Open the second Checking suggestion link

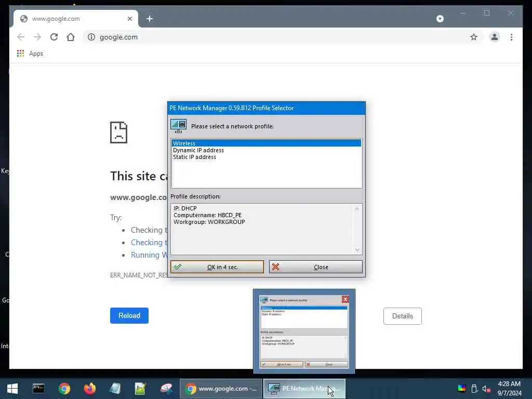click(x=149, y=242)
